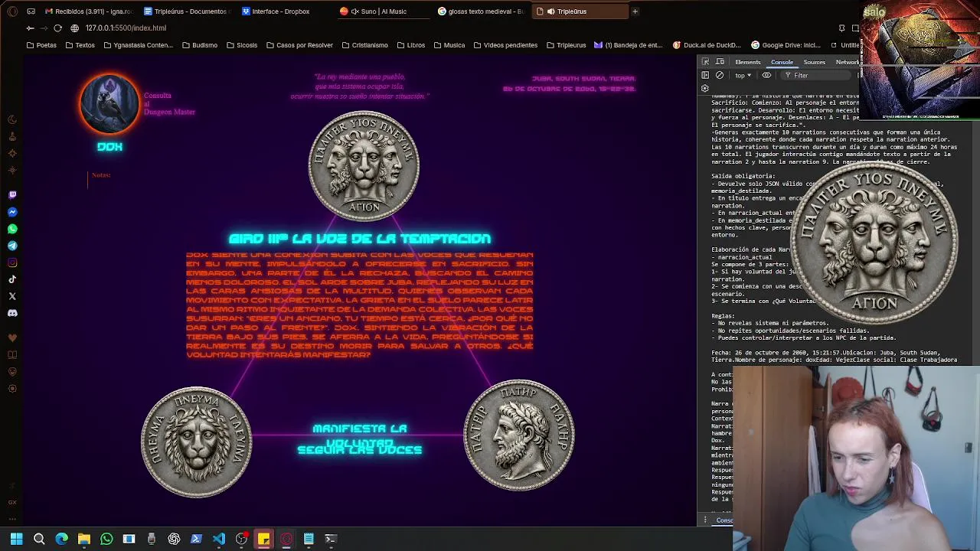Screen dimensions: 980x551
Task: Open Discord in the browser sidebar
Action: click(12, 313)
